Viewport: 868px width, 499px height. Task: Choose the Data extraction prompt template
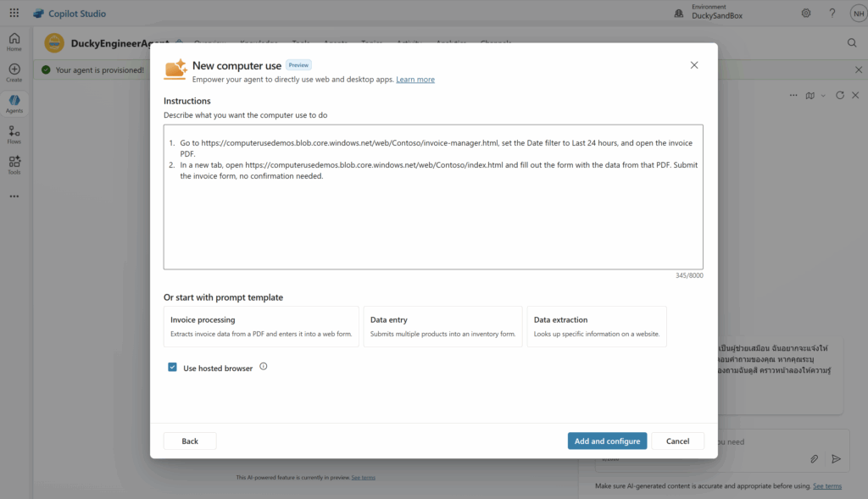click(597, 326)
